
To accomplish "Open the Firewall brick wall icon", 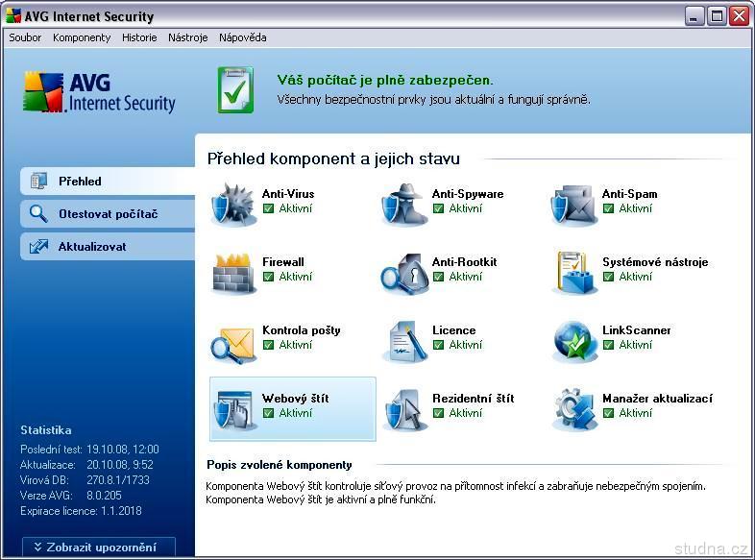I will pyautogui.click(x=234, y=273).
